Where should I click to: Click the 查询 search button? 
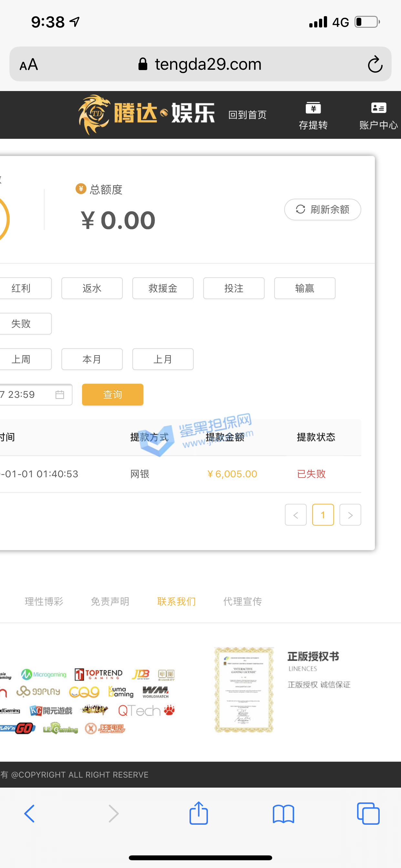(x=113, y=394)
